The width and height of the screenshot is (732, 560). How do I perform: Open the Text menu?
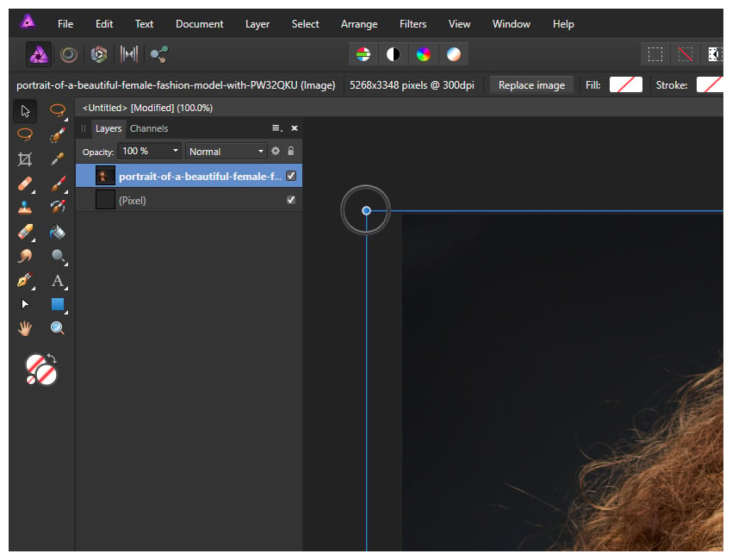click(x=144, y=24)
